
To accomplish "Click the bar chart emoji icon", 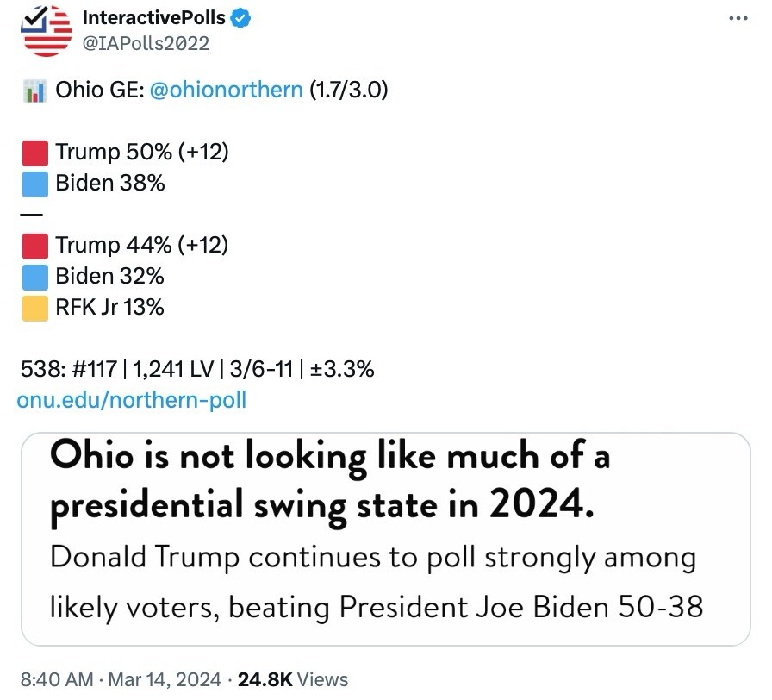I will coord(35,91).
